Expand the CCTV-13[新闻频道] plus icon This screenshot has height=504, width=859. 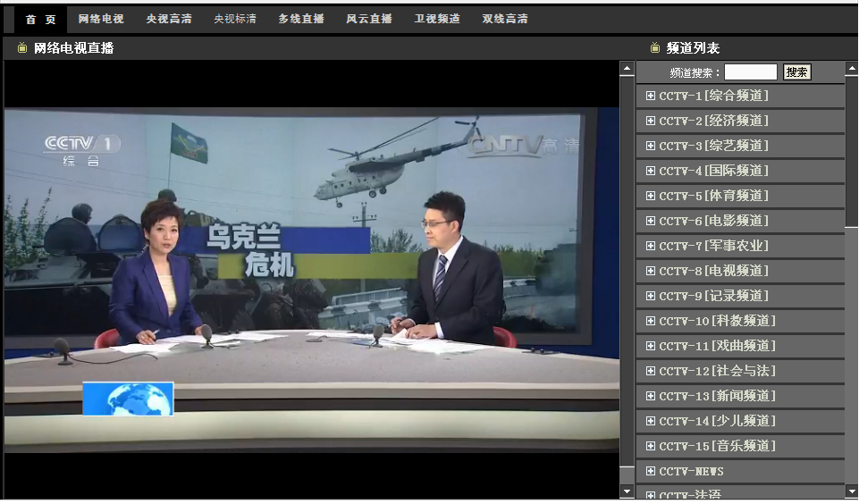tap(650, 396)
